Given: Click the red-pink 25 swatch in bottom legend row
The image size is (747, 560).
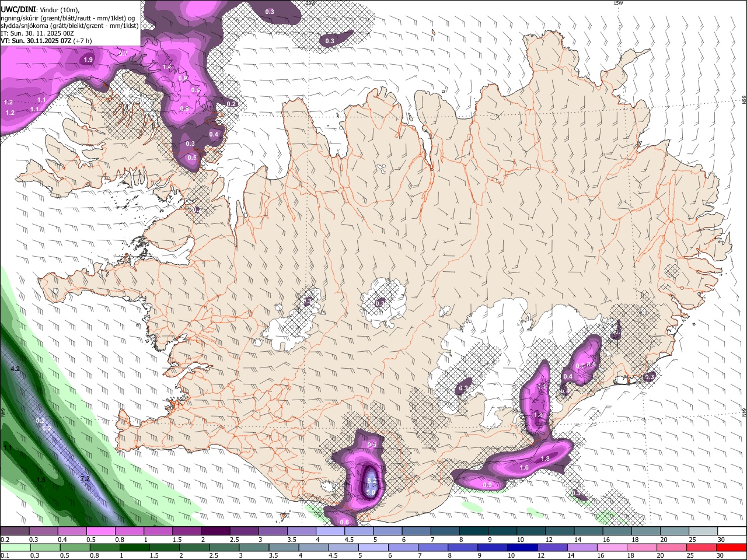Looking at the screenshot, I should (701, 547).
